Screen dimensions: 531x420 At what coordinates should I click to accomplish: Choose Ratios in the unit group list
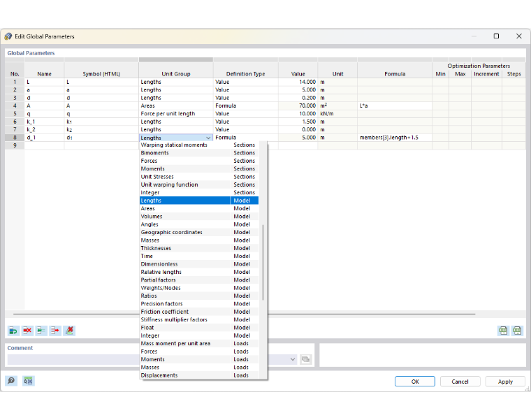click(x=199, y=296)
